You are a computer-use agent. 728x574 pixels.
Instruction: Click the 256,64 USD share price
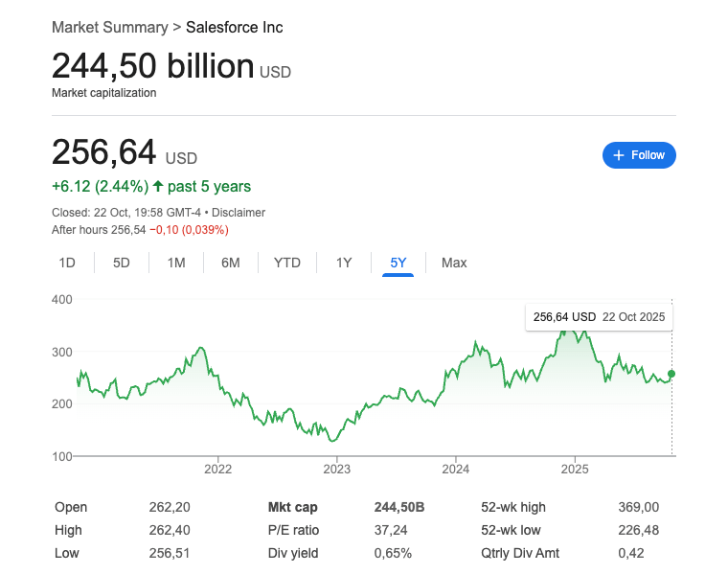pos(125,152)
